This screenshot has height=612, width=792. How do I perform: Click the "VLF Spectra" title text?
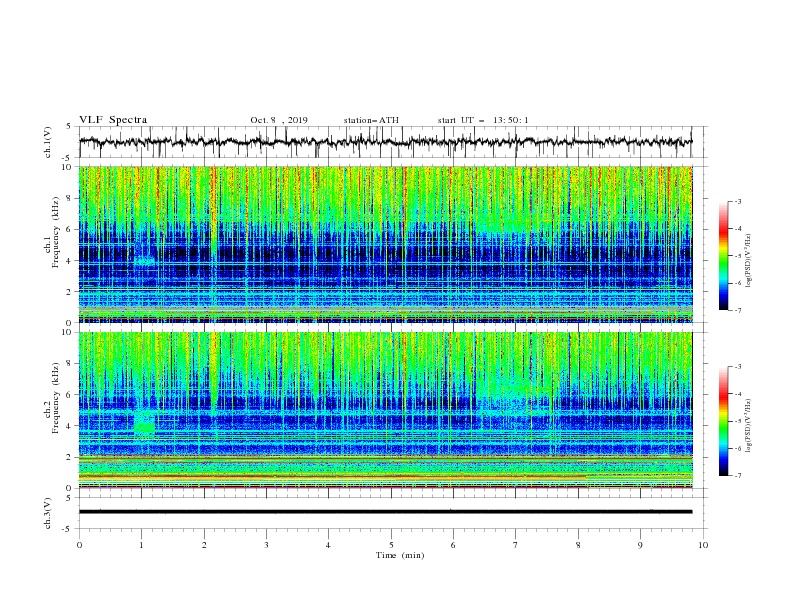[113, 120]
